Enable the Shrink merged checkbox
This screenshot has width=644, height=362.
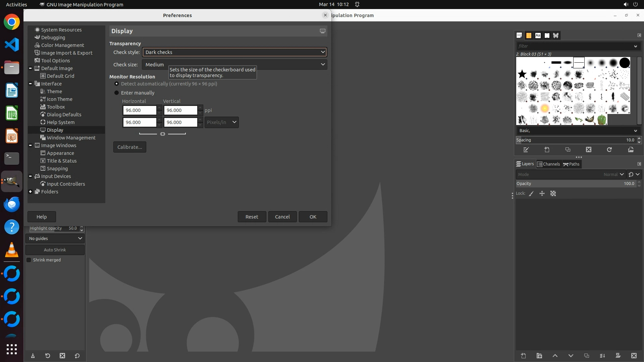29,260
